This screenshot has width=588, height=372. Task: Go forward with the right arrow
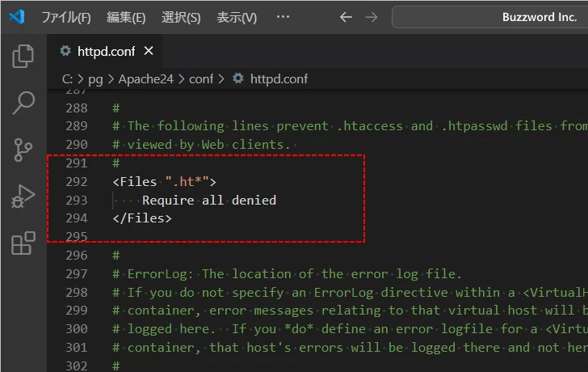[x=372, y=17]
